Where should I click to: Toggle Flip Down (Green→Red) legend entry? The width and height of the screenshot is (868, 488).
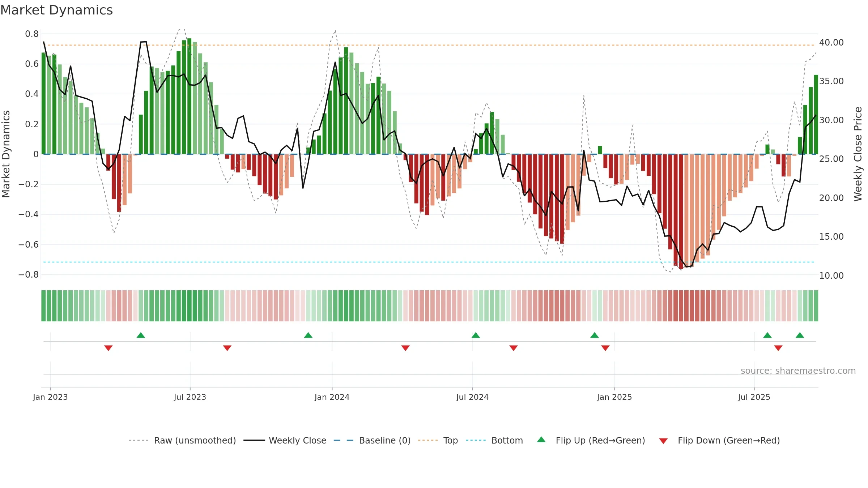coord(719,440)
